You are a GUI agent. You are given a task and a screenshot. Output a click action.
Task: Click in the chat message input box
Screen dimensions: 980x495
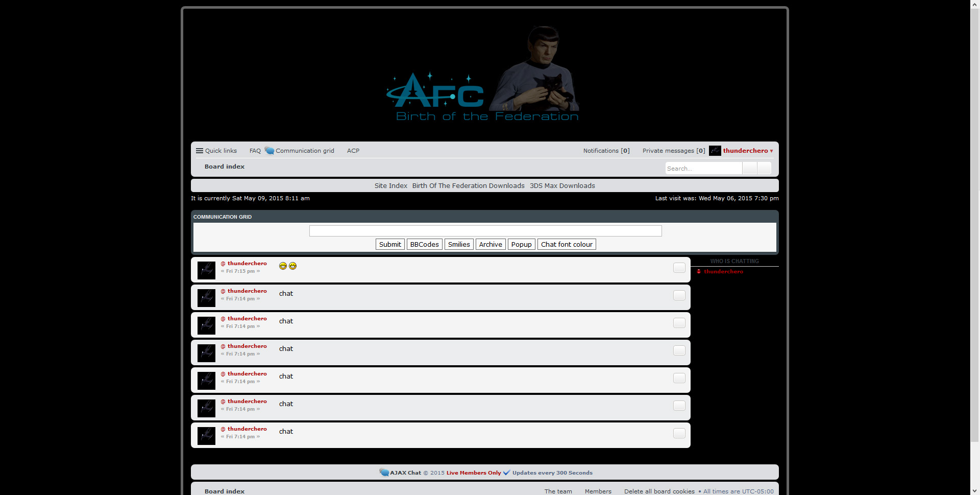(485, 231)
